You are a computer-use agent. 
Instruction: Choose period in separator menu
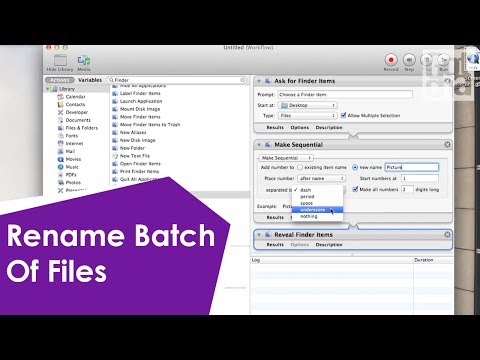pos(317,197)
